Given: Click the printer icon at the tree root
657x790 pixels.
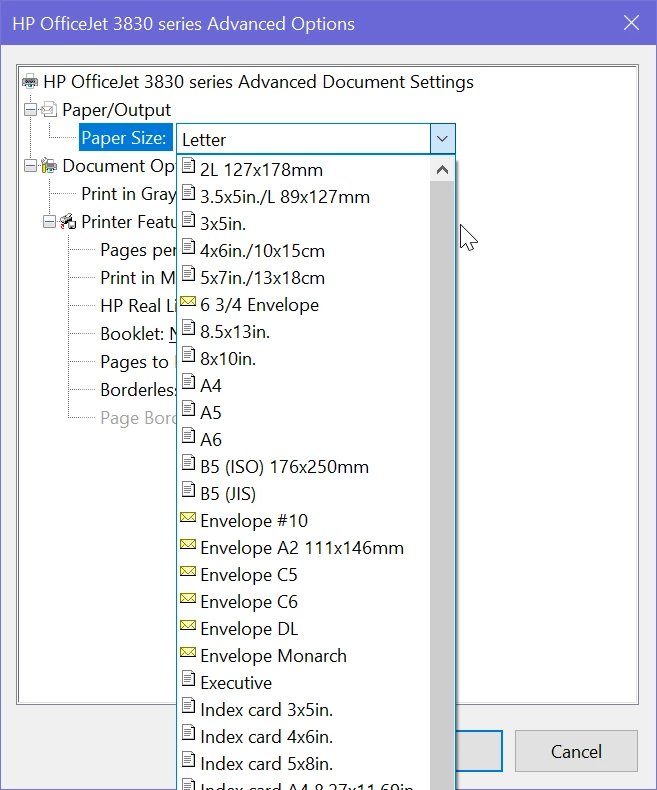Looking at the screenshot, I should [30, 81].
